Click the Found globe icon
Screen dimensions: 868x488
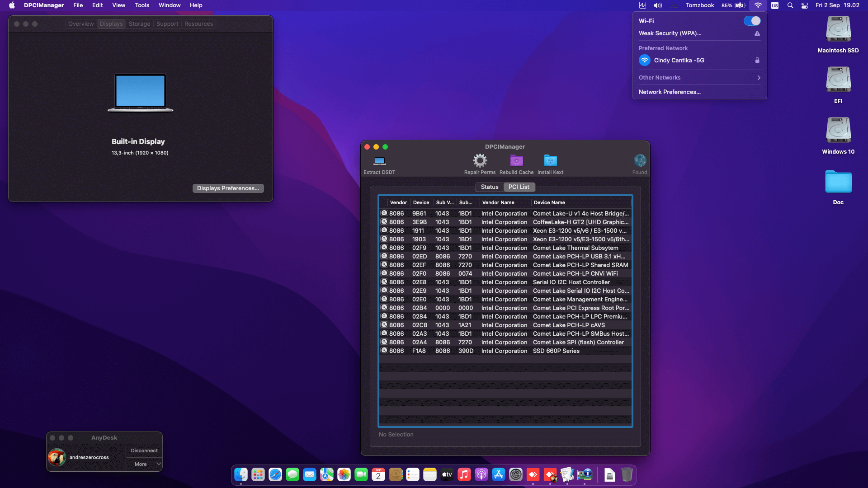(639, 161)
